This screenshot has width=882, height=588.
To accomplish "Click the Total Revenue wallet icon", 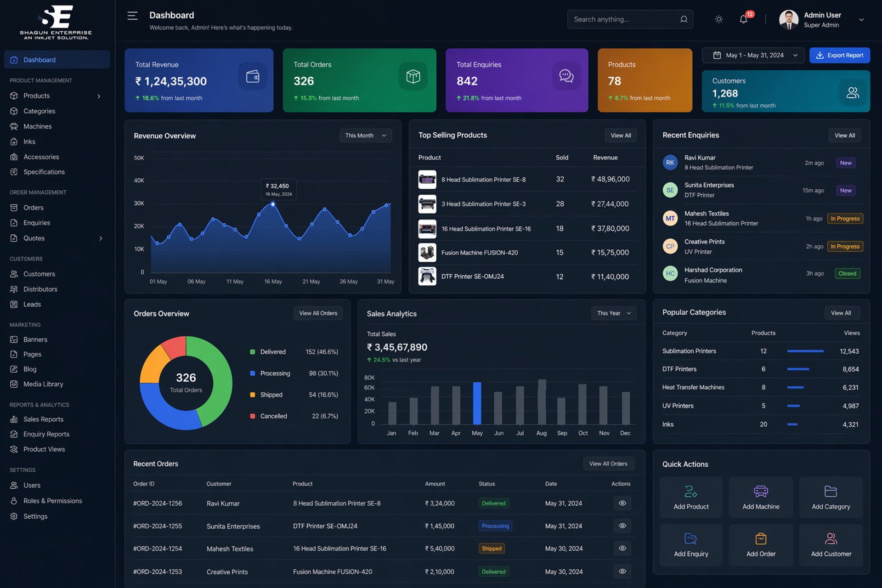I will pyautogui.click(x=253, y=76).
